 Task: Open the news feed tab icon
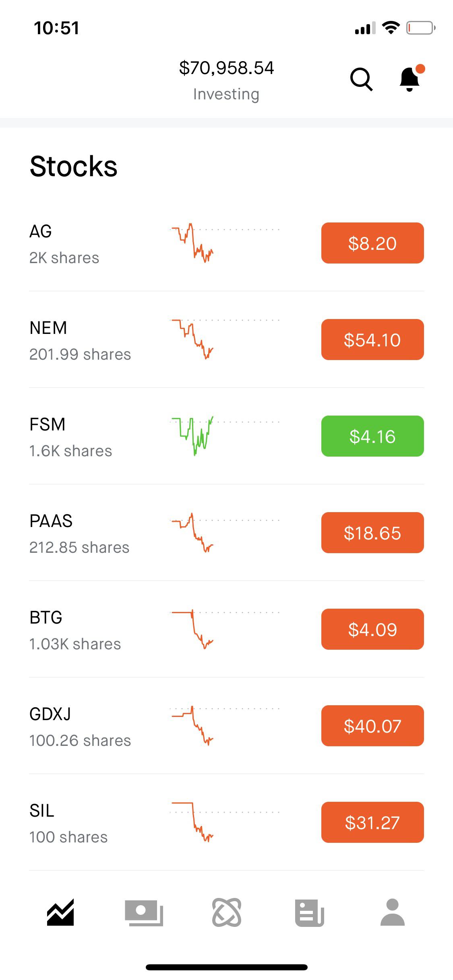tap(309, 912)
